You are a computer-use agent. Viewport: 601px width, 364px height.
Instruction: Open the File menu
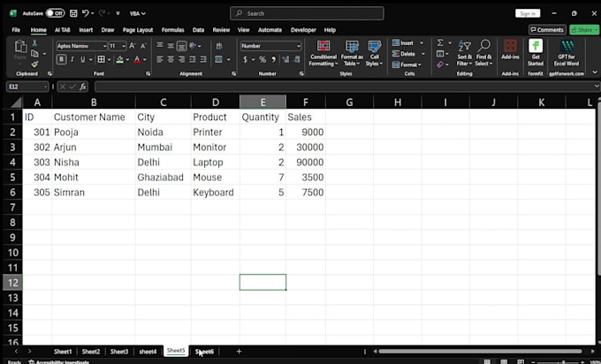tap(16, 30)
